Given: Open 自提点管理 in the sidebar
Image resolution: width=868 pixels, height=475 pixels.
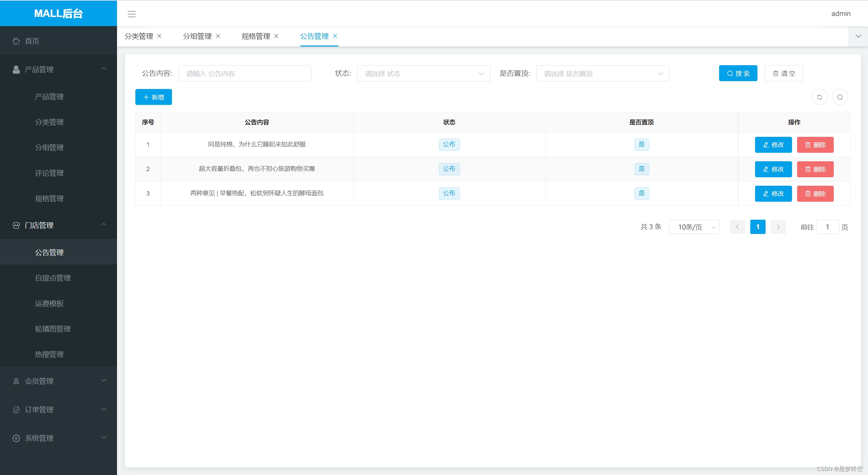Looking at the screenshot, I should 58,278.
